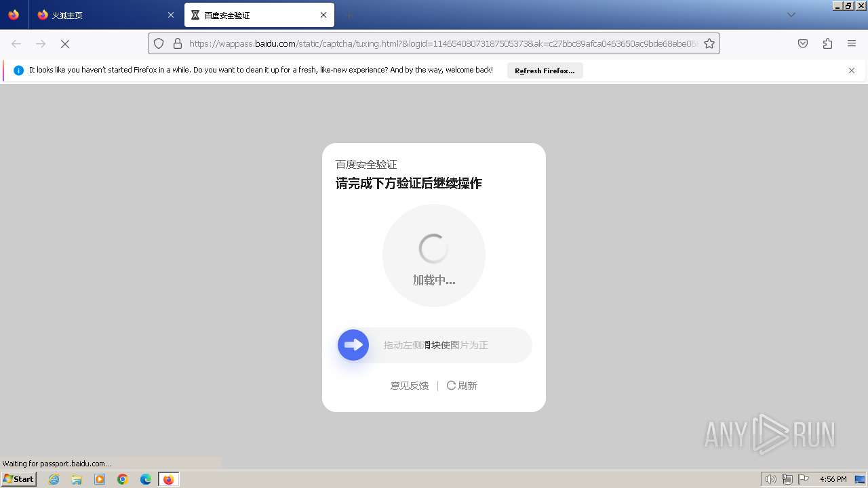
Task: Switch to the 火狐主页 tab
Action: [106, 15]
